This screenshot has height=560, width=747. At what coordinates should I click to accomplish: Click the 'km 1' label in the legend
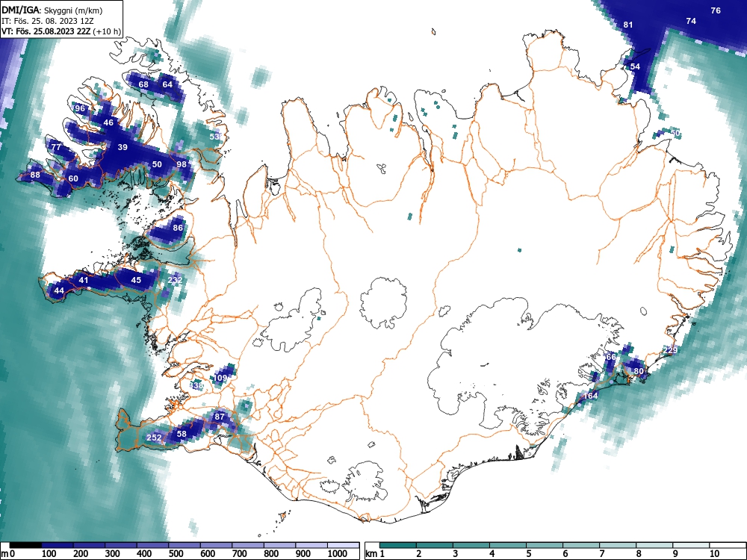(376, 554)
